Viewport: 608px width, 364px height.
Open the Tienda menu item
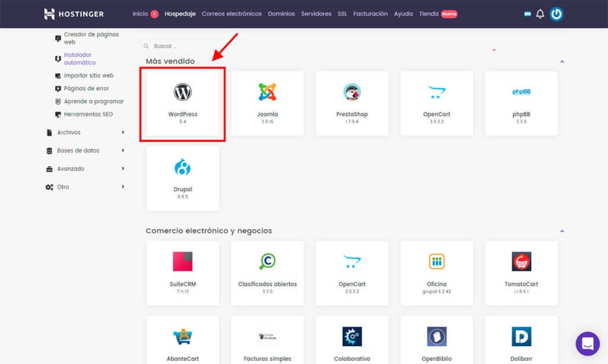(429, 14)
